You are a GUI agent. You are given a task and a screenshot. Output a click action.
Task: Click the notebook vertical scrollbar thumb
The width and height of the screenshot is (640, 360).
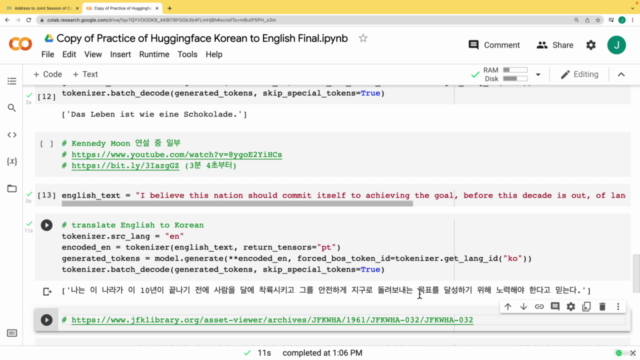click(x=636, y=273)
